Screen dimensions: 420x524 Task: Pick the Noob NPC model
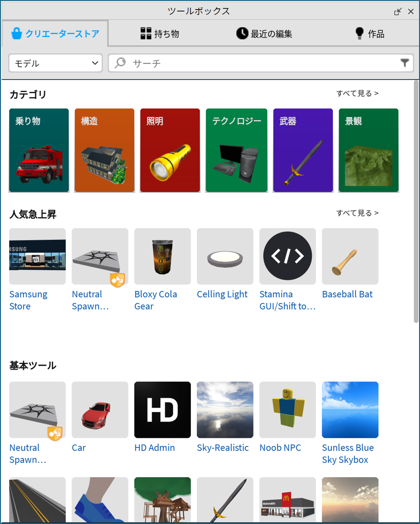[x=287, y=410]
